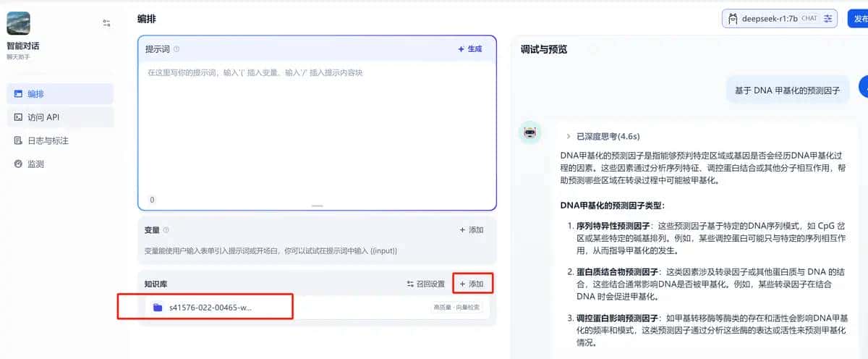Click the 调控蛋白影响预测因子 list item text

tap(616, 318)
